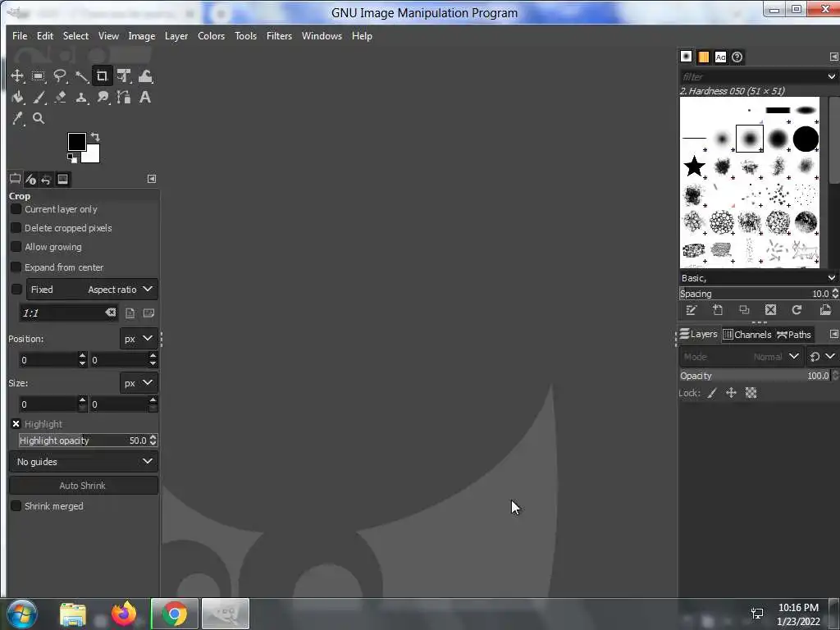Open the tool options panel configure menu

point(152,179)
